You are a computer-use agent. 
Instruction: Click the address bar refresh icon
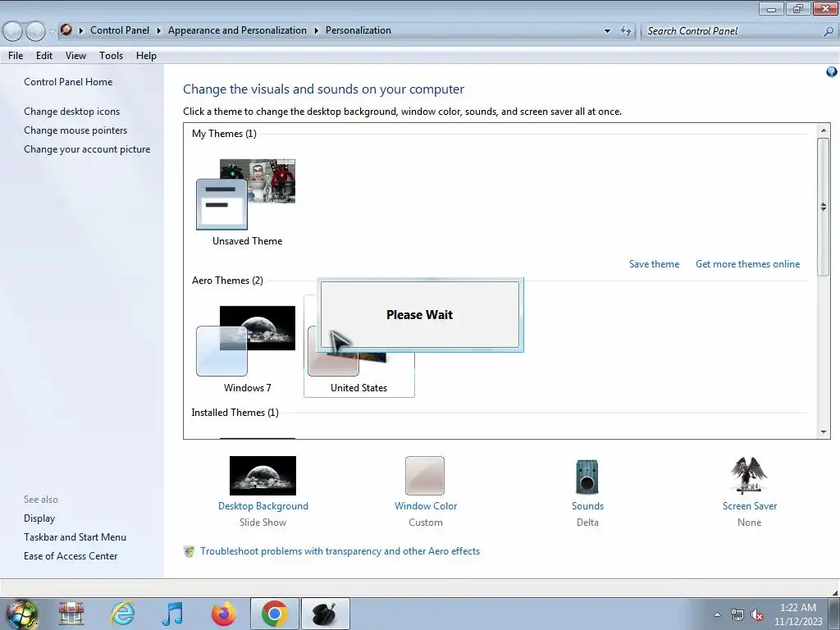pos(625,30)
